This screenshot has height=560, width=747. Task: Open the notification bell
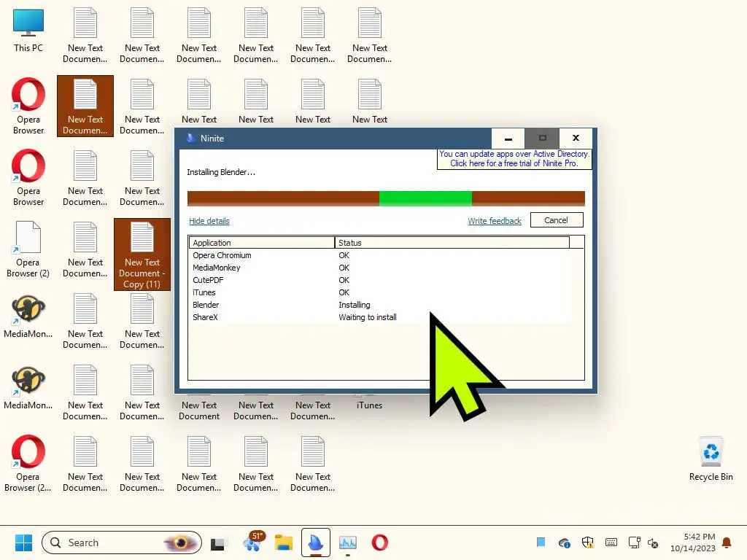point(727,542)
